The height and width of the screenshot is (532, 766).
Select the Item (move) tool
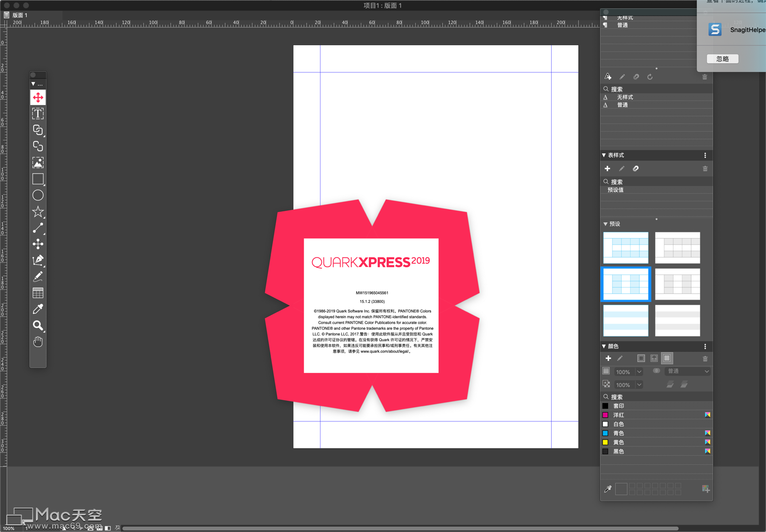pos(38,97)
